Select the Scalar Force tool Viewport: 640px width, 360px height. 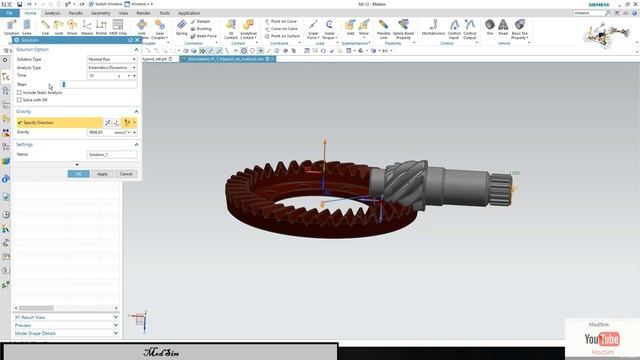click(x=313, y=29)
